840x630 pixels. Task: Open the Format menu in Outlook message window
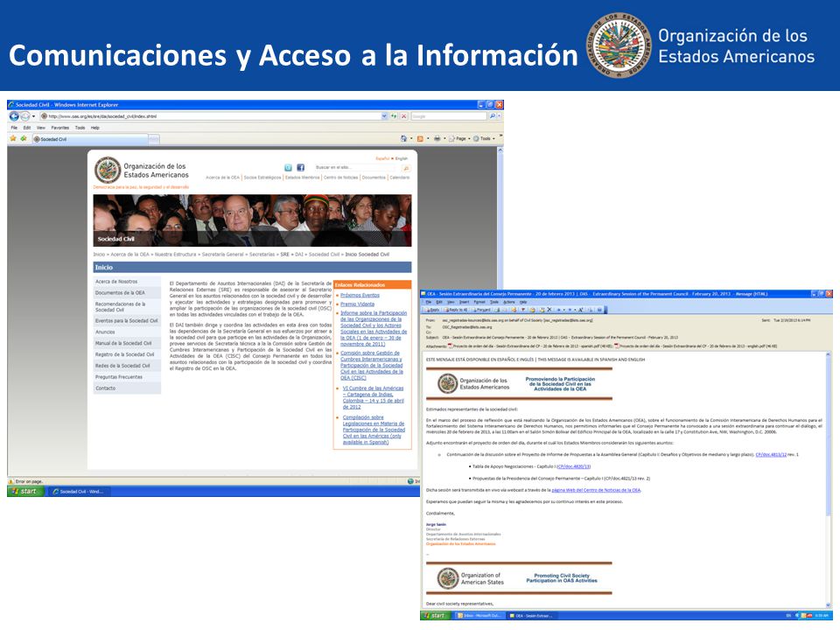(x=479, y=302)
